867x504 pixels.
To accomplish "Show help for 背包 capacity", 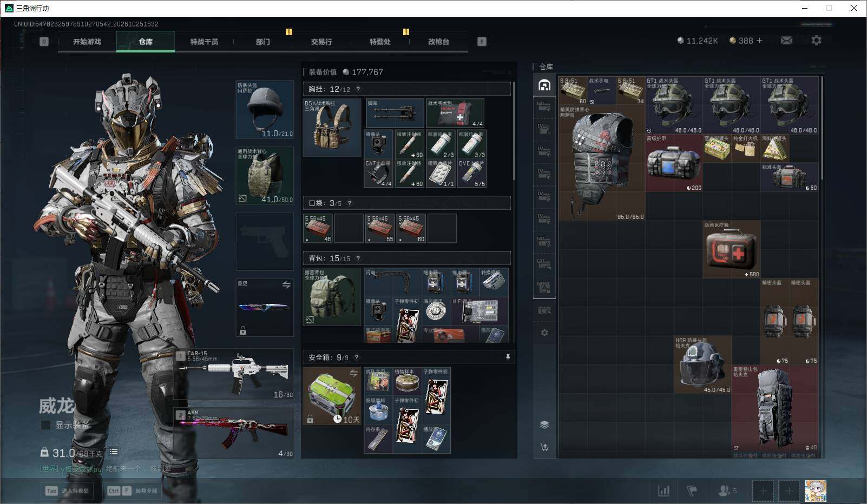I will (358, 258).
